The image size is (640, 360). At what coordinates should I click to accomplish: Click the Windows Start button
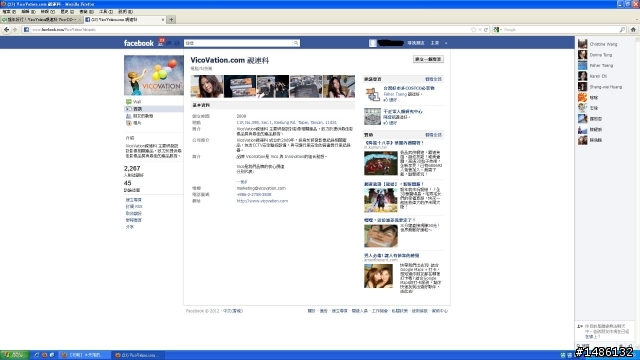point(15,355)
